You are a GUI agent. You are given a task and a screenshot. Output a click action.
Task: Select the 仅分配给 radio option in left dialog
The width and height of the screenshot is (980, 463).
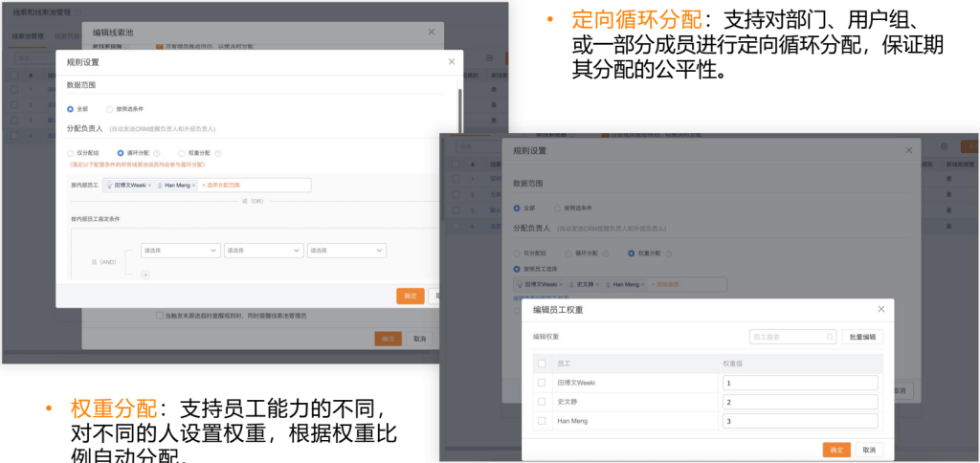pos(70,152)
